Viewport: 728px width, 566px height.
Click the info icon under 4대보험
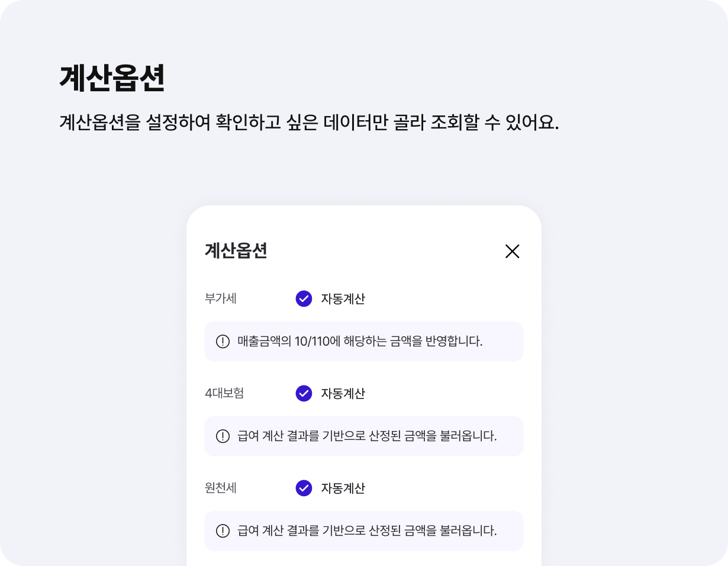pos(223,436)
